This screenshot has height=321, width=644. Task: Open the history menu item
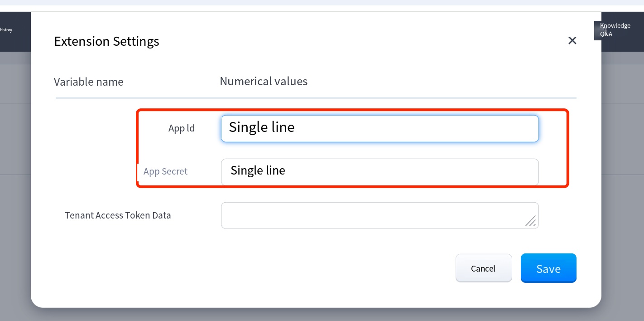point(6,30)
